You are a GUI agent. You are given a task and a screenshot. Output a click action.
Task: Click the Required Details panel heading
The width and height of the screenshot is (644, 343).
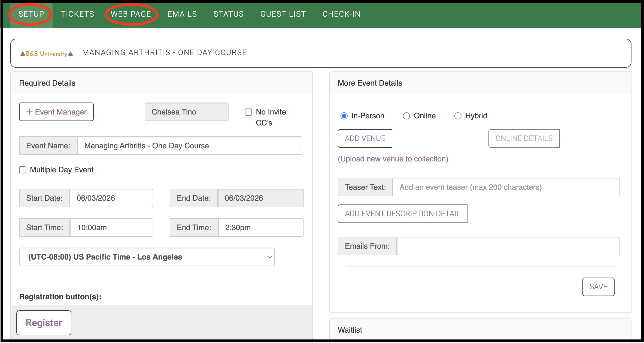click(x=47, y=83)
